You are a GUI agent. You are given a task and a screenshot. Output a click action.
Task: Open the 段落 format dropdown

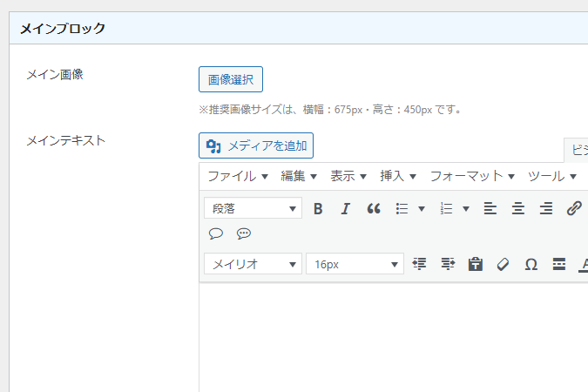(253, 208)
